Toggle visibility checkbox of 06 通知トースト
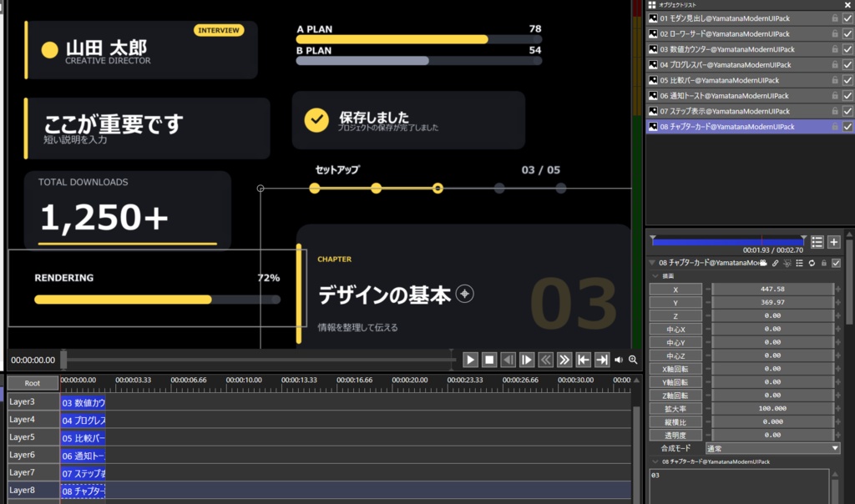Viewport: 855px width, 504px height. pyautogui.click(x=847, y=95)
